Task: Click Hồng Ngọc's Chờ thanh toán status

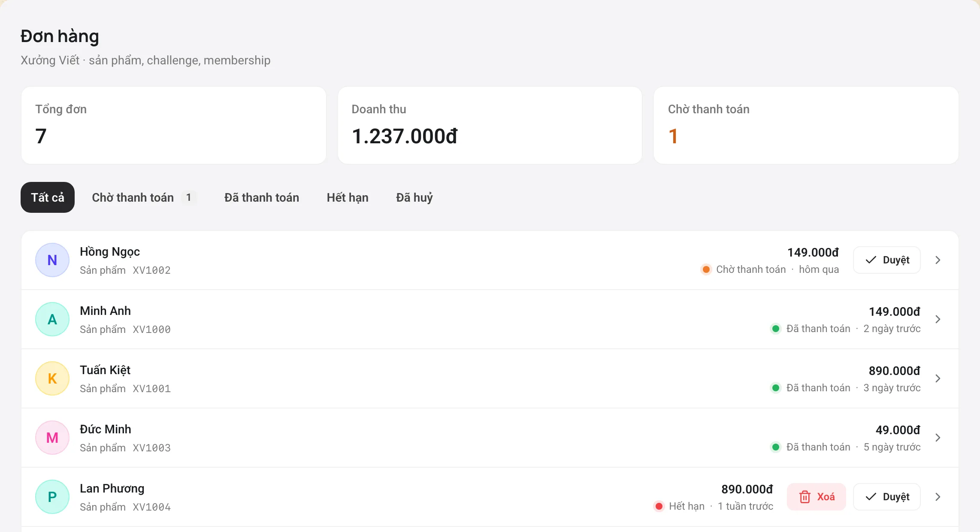Action: (743, 269)
